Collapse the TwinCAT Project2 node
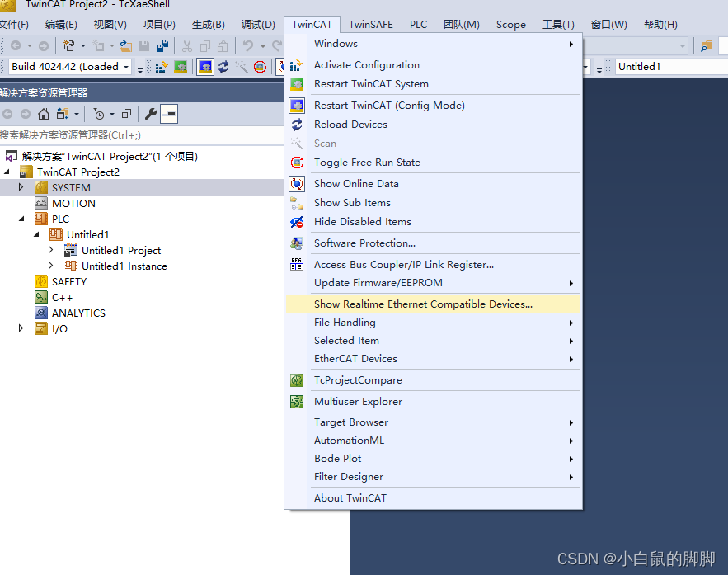The image size is (728, 575). [7, 172]
